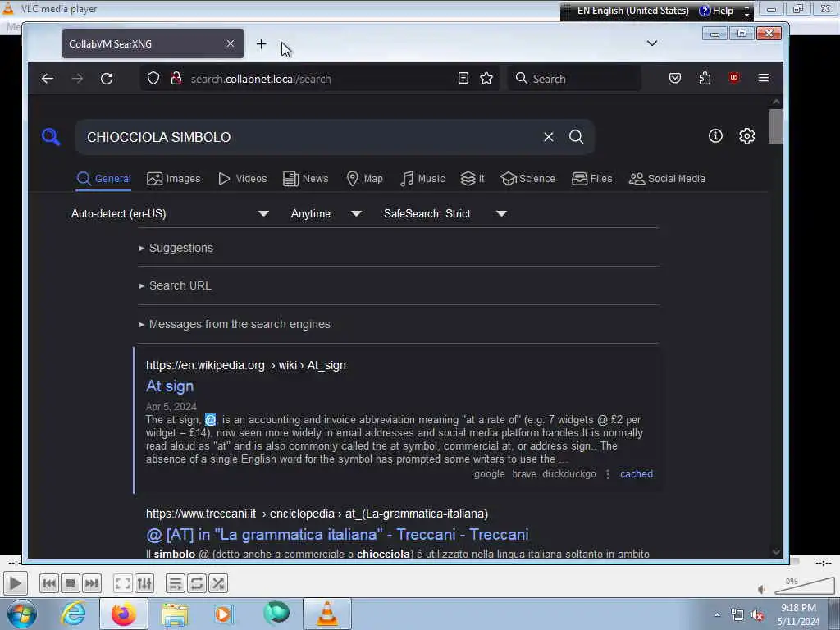This screenshot has height=630, width=840.
Task: Switch to the Images category
Action: 174,178
